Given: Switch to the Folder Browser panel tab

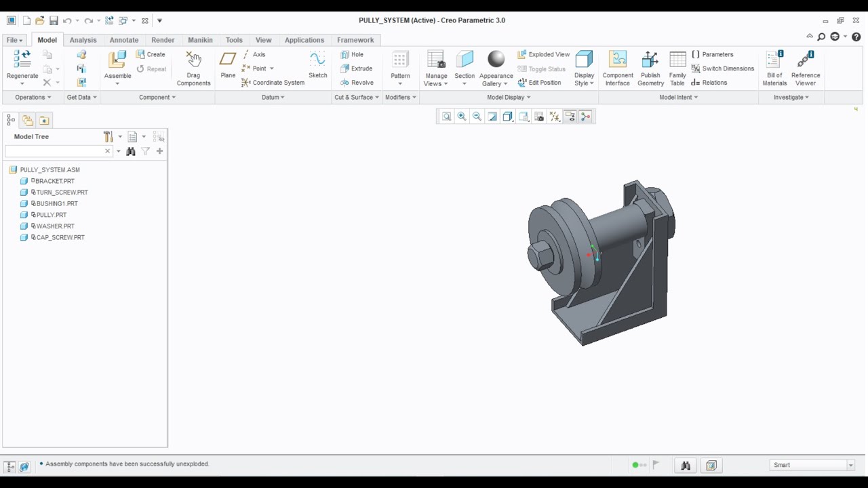Looking at the screenshot, I should pyautogui.click(x=28, y=121).
